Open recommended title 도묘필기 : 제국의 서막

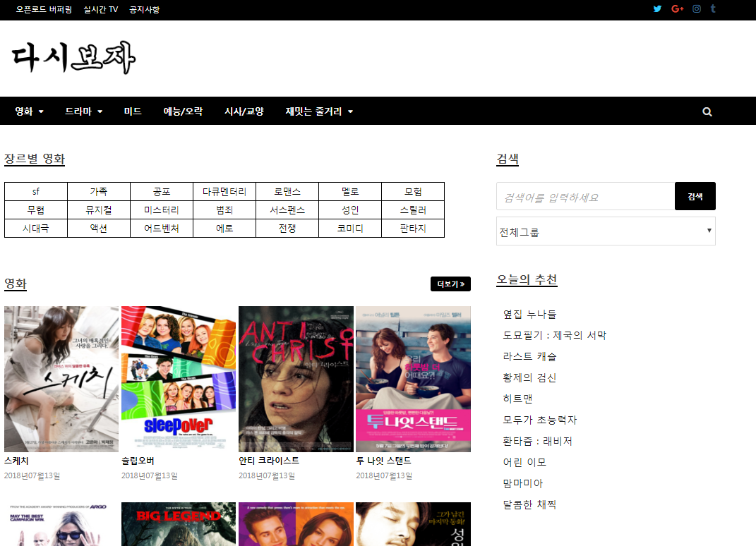(x=554, y=335)
